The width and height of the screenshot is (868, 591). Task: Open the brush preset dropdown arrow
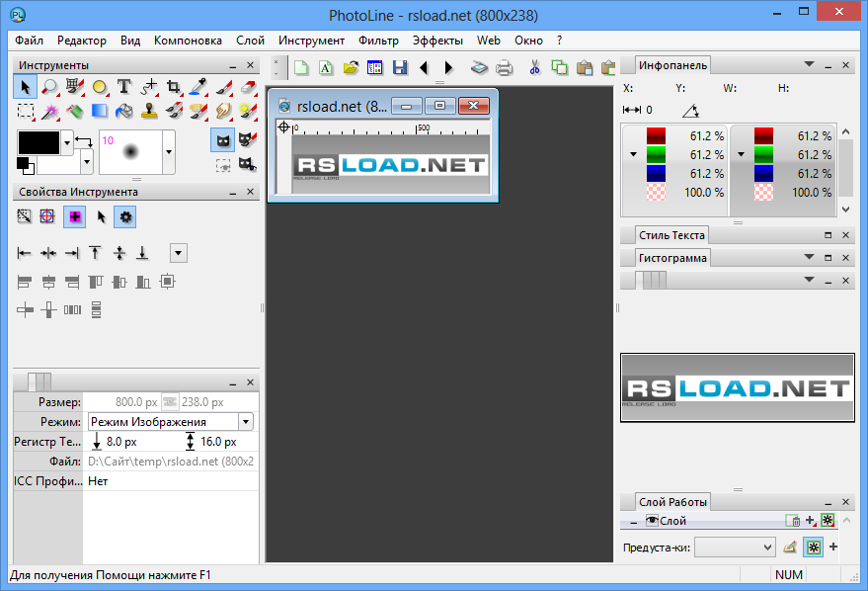click(169, 152)
